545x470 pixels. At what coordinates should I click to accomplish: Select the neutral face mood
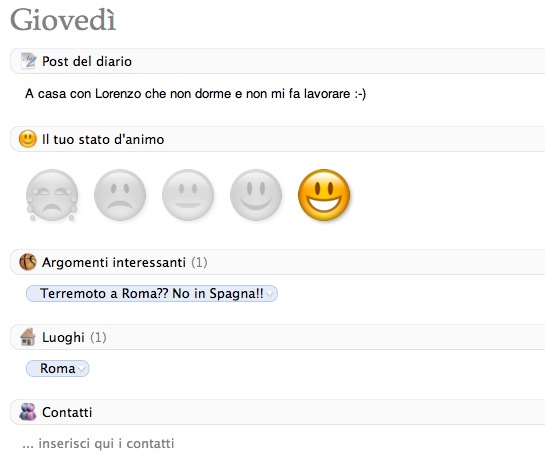(x=188, y=195)
